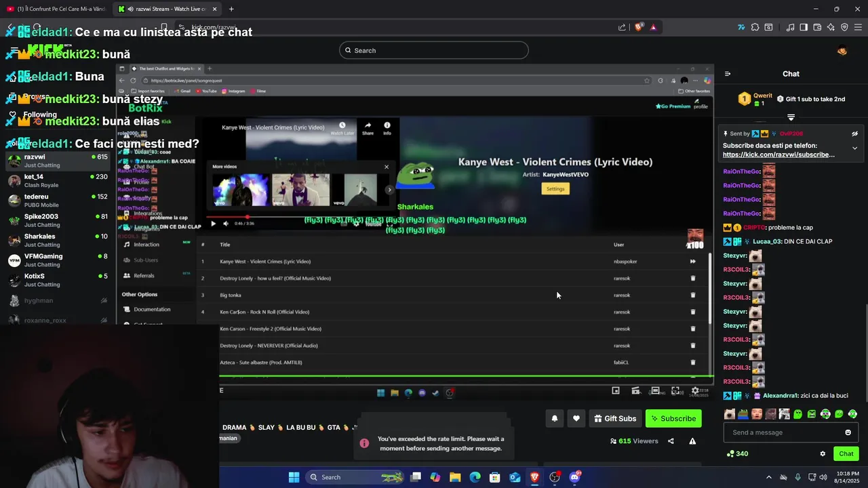Click the 340 channel points balance
This screenshot has width=868, height=488.
pyautogui.click(x=737, y=454)
